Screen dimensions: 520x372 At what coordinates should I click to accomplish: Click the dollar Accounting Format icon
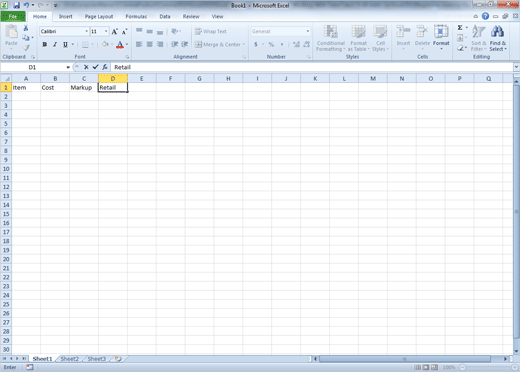[256, 44]
